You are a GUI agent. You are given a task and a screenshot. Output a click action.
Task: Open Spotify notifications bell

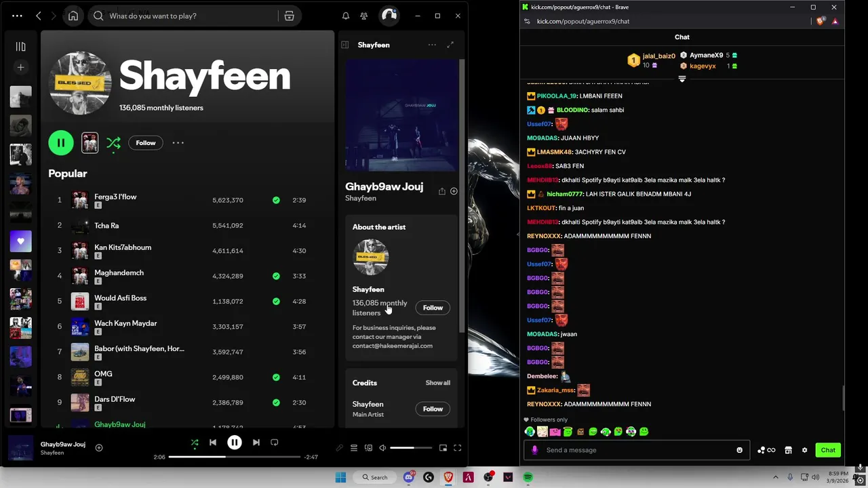coord(345,16)
